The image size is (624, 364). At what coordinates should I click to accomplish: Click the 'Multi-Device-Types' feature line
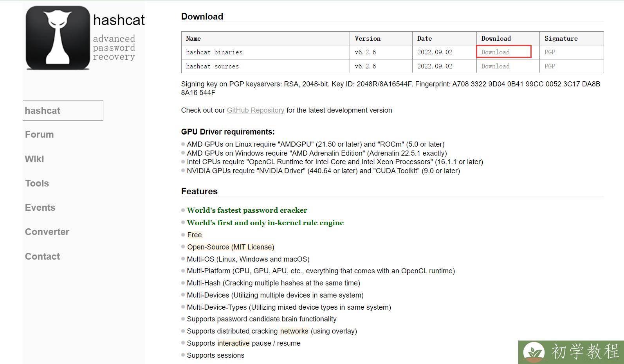[x=289, y=307]
